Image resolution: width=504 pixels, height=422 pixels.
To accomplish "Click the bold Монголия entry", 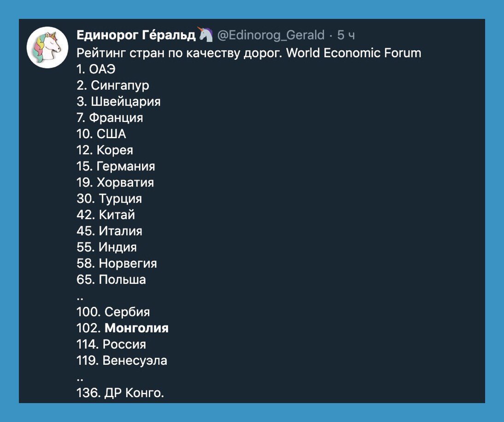I will pyautogui.click(x=137, y=328).
